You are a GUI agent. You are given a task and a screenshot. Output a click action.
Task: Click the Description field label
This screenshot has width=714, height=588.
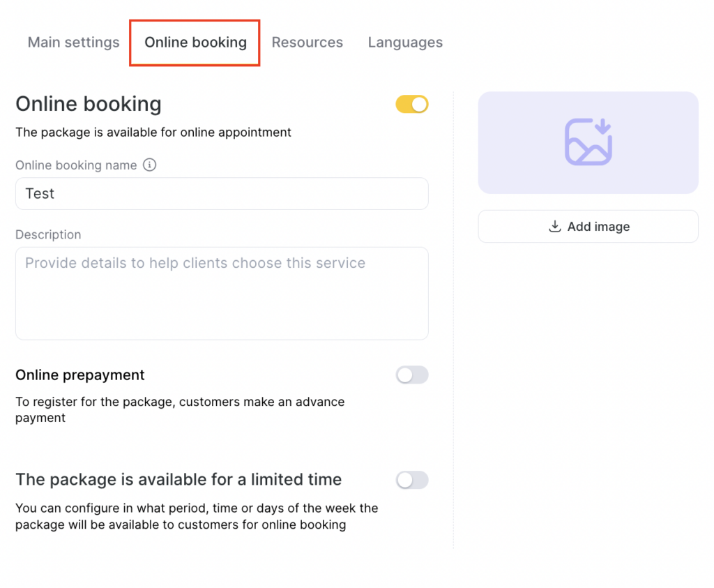(48, 235)
